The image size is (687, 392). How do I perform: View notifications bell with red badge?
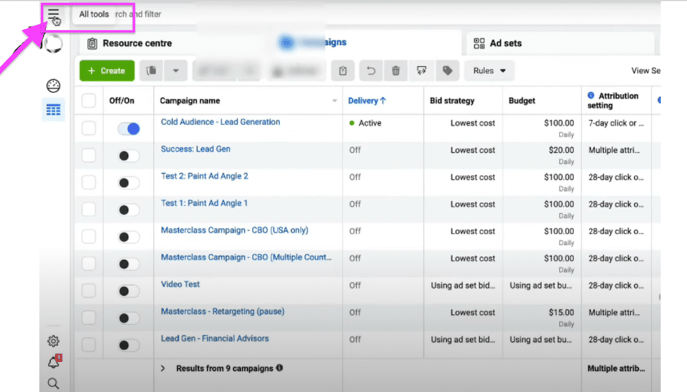54,362
